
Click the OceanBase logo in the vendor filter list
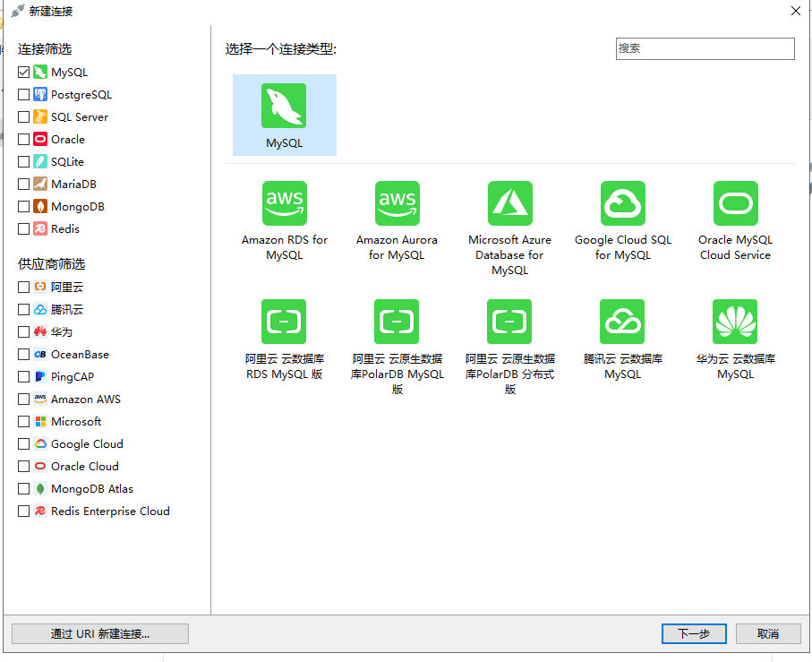pyautogui.click(x=40, y=355)
